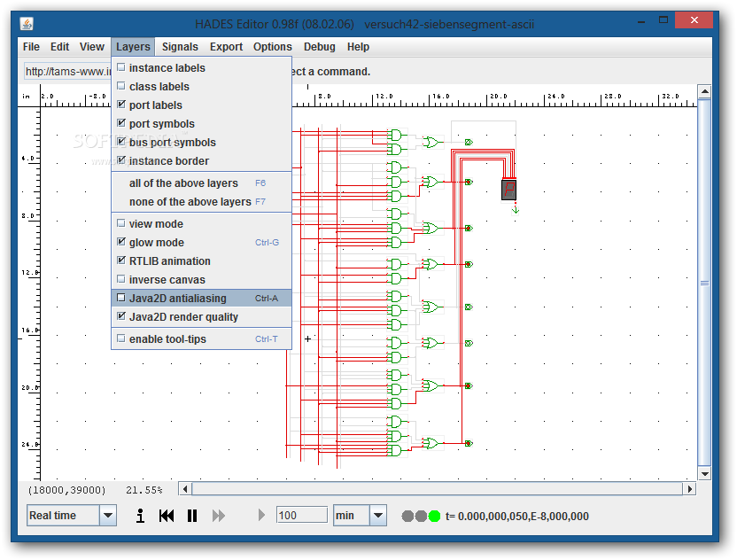Screen dimensions: 737x560
Task: Disable glow mode
Action: [x=121, y=242]
